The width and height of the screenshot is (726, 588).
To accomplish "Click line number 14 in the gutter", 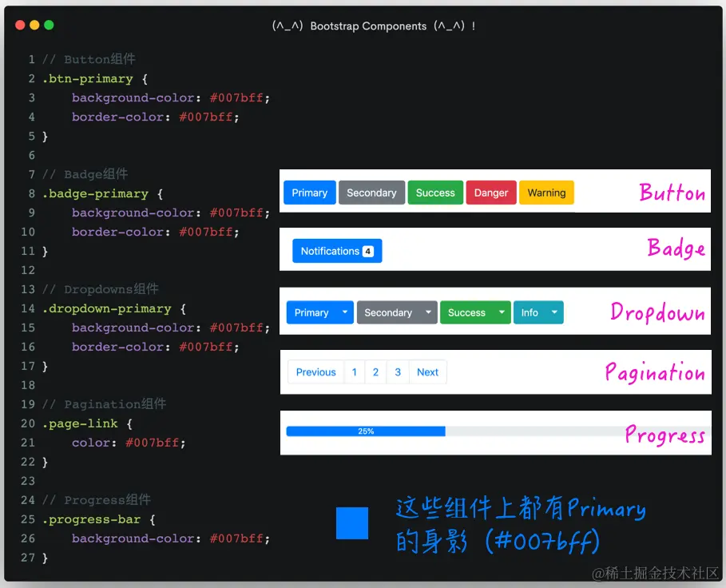I will tap(28, 308).
